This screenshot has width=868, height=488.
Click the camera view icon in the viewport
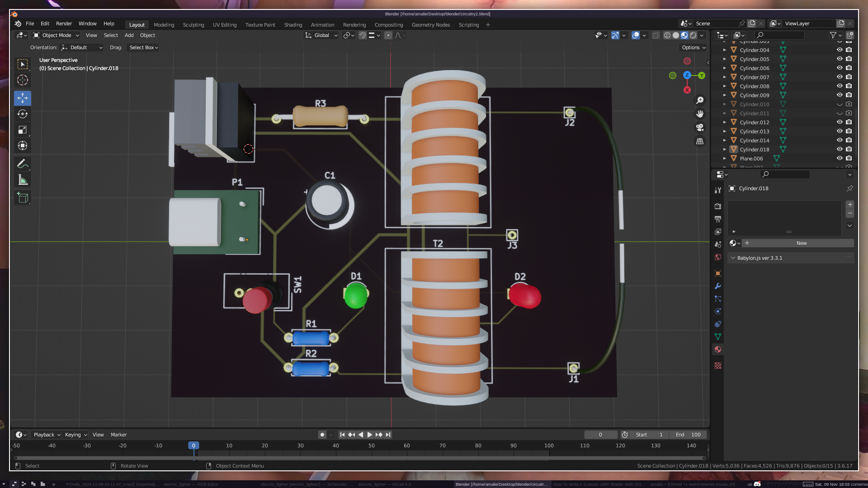point(700,127)
